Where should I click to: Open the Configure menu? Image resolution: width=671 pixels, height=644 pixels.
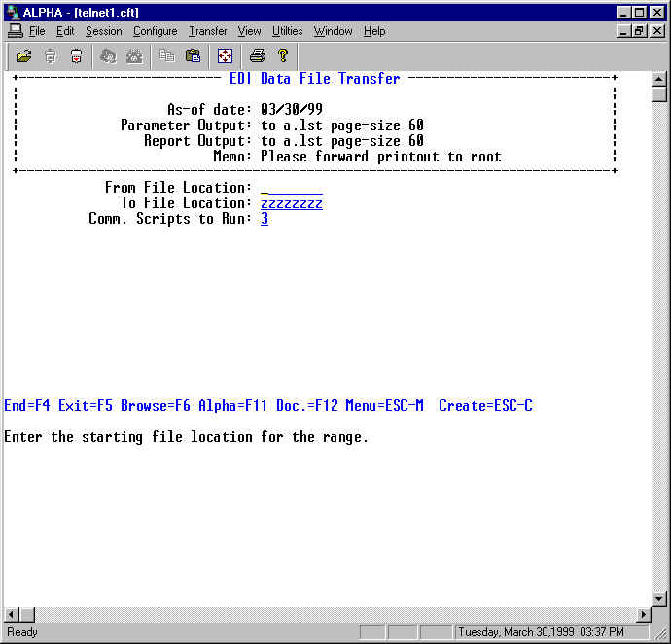pos(155,31)
